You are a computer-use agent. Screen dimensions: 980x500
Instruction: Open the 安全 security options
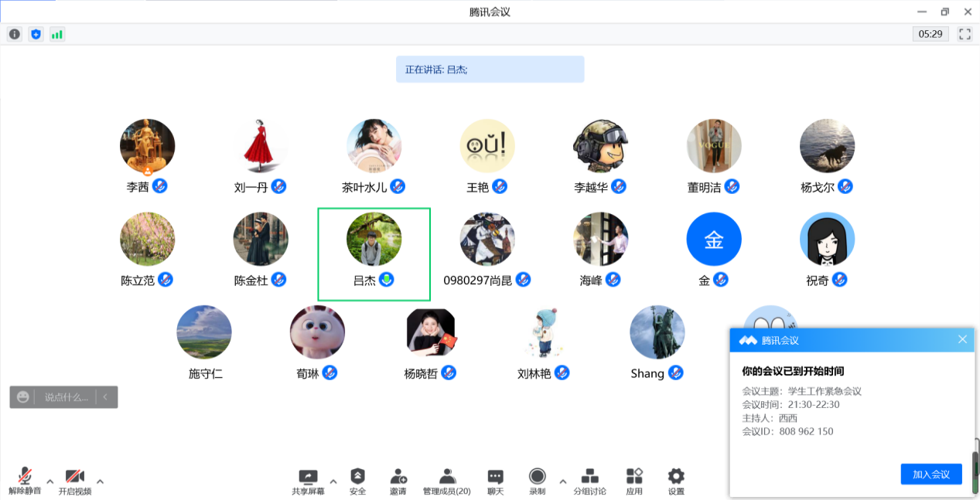tap(357, 481)
